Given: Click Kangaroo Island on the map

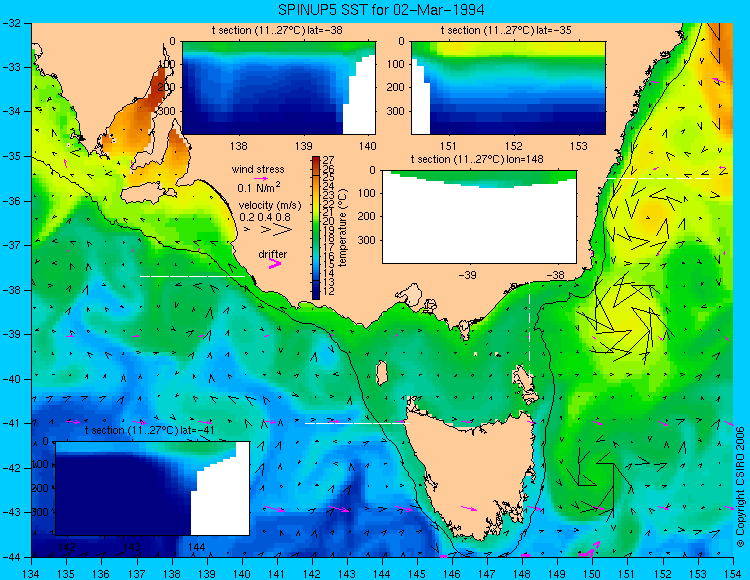Looking at the screenshot, I should [x=147, y=195].
